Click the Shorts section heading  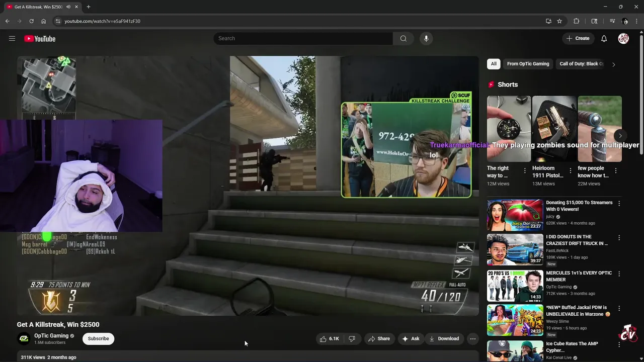pos(507,84)
